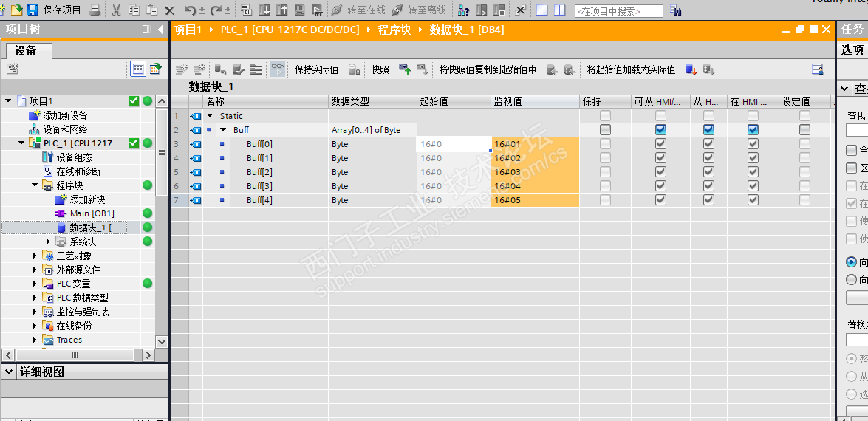868x421 pixels.
Task: Click 保存项目 Save project label
Action: pos(62,10)
